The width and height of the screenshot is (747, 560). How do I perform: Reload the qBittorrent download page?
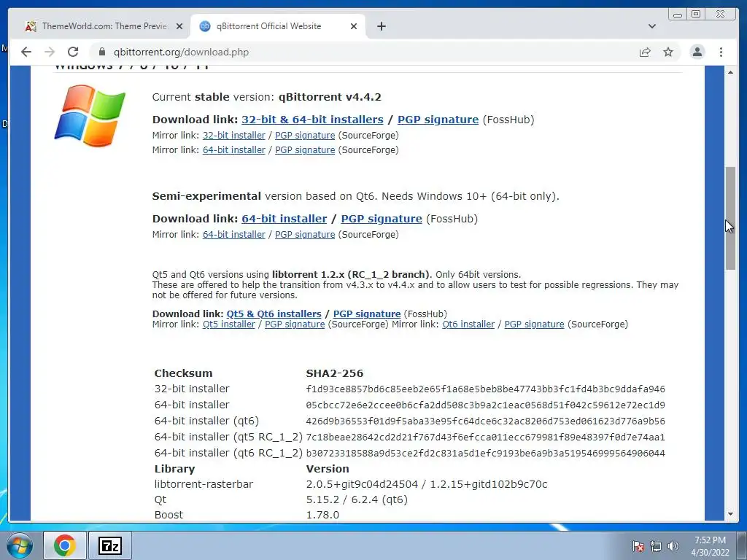pos(73,52)
